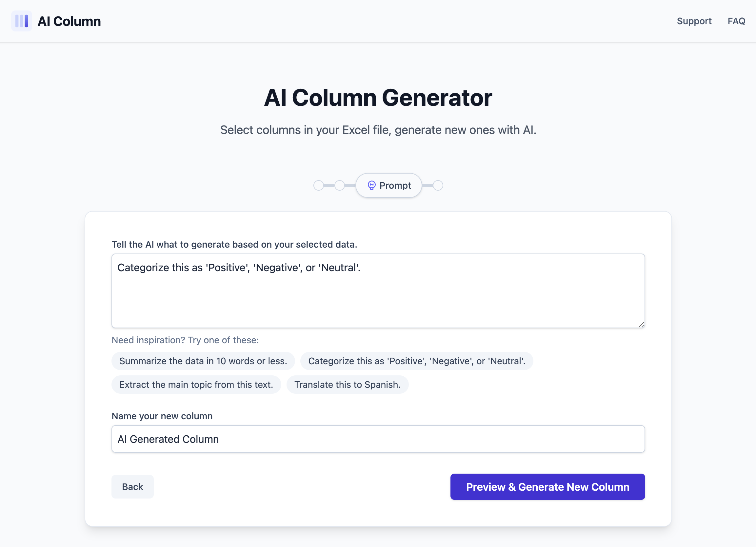Open the FAQ page
This screenshot has width=756, height=547.
(736, 21)
